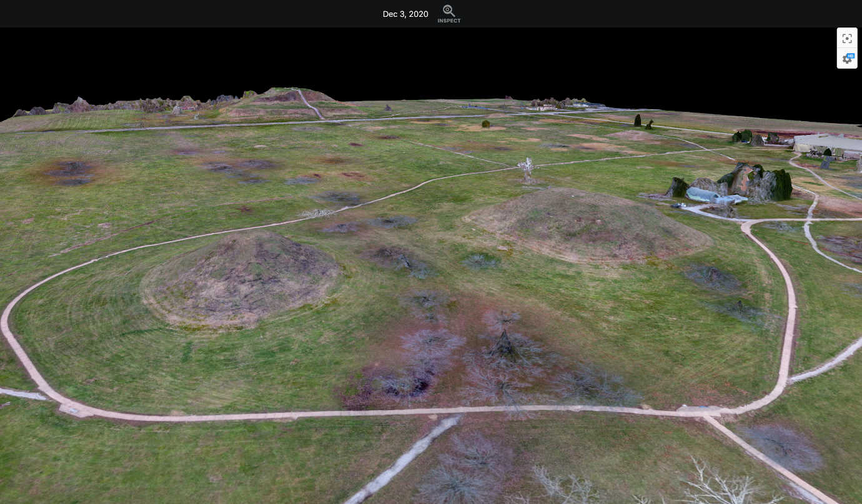The width and height of the screenshot is (862, 504).
Task: Activate the Inspect magnifier tool
Action: [448, 10]
